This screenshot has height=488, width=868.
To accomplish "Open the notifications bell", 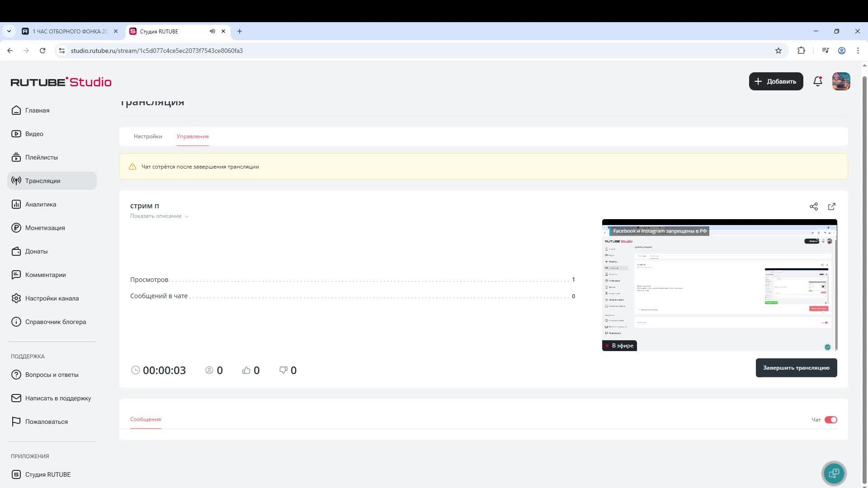I will point(817,81).
